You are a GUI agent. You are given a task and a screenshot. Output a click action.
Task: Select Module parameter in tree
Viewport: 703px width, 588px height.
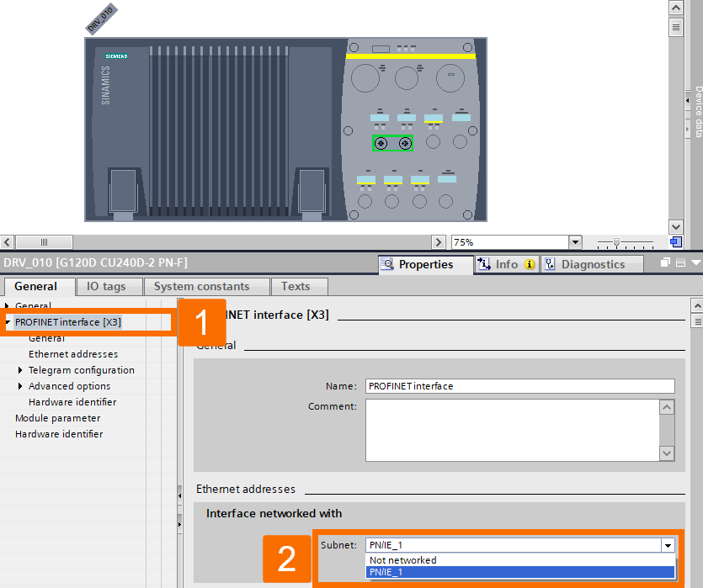click(x=58, y=418)
